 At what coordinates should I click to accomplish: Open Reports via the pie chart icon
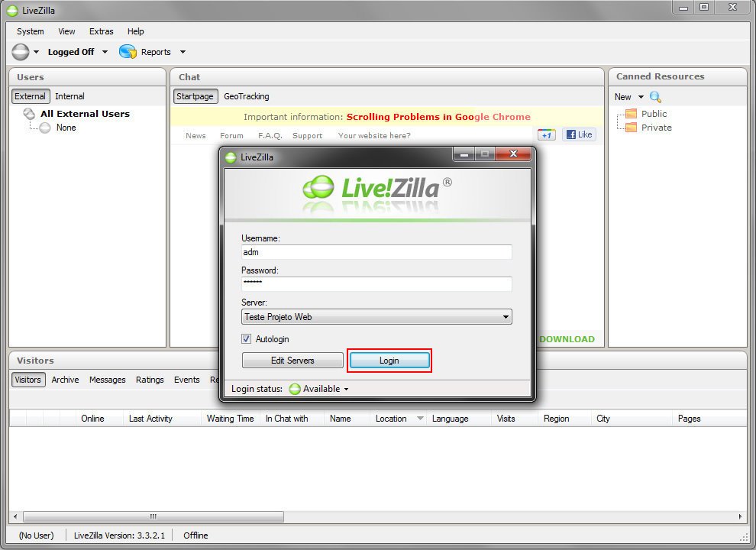127,51
